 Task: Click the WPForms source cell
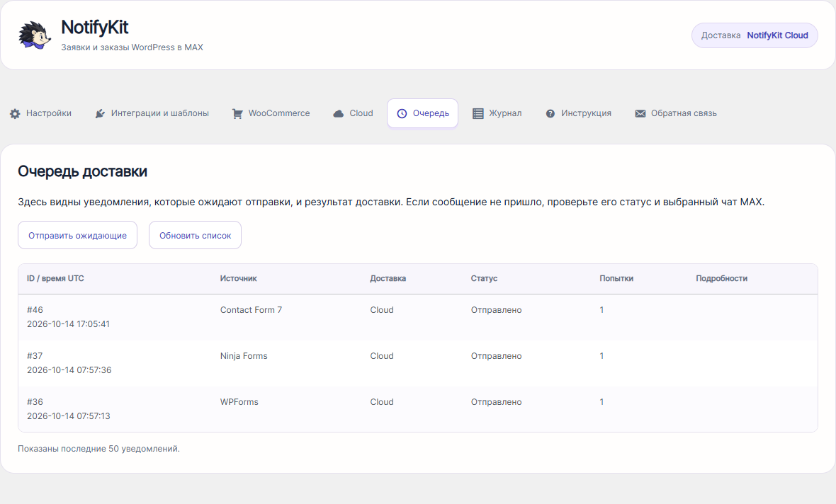coord(239,401)
